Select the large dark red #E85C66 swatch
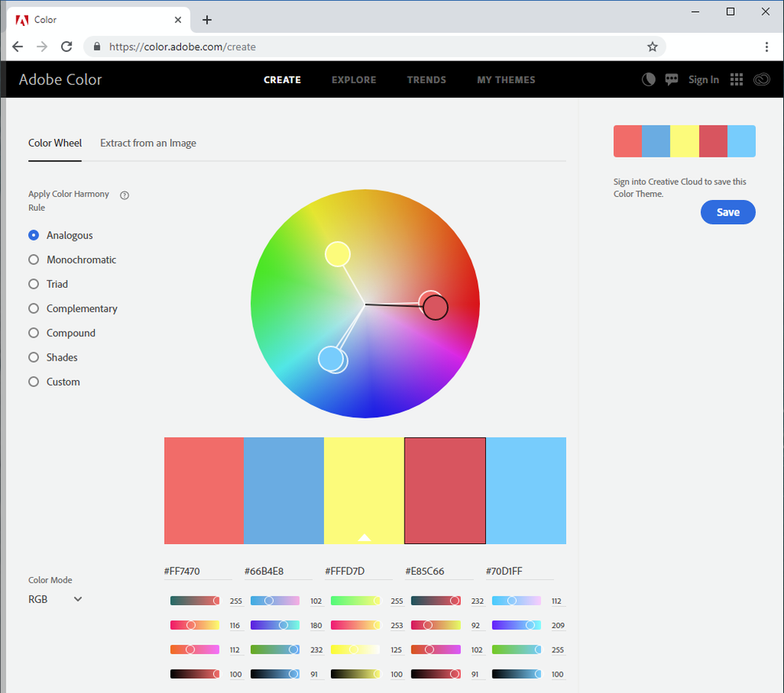This screenshot has width=784, height=693. pos(445,491)
